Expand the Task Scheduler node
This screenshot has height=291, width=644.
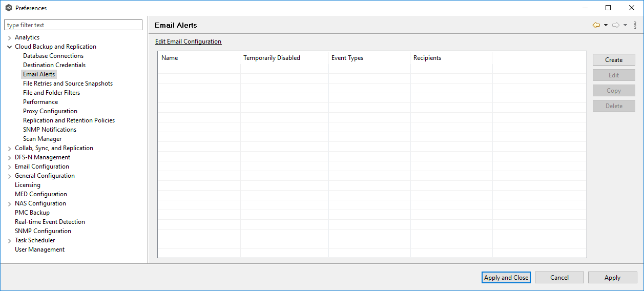pos(10,240)
